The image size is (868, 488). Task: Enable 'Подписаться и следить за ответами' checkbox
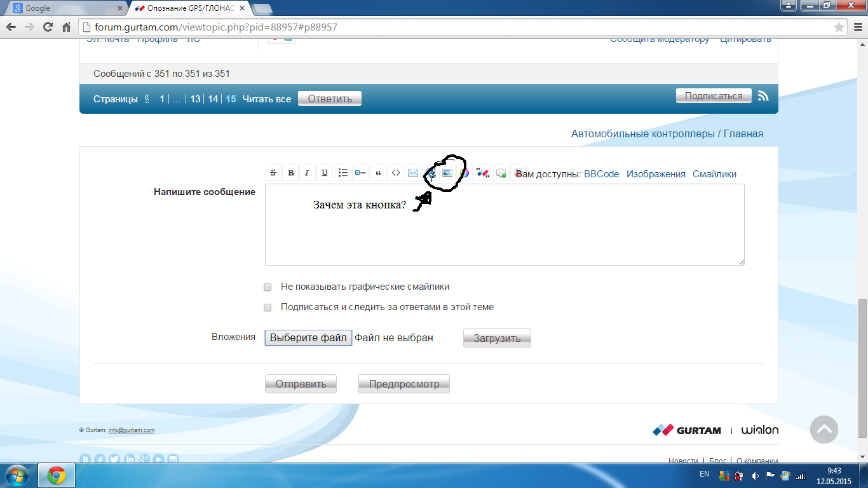(268, 308)
